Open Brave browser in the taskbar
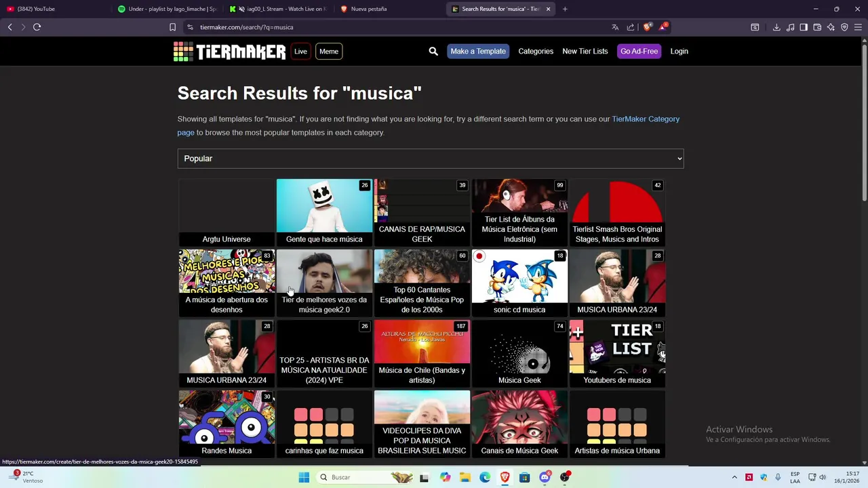This screenshot has height=488, width=868. coord(505,477)
